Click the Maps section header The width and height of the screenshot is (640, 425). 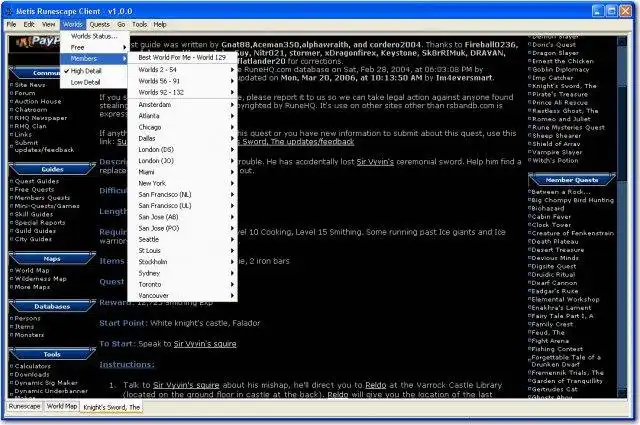[52, 259]
